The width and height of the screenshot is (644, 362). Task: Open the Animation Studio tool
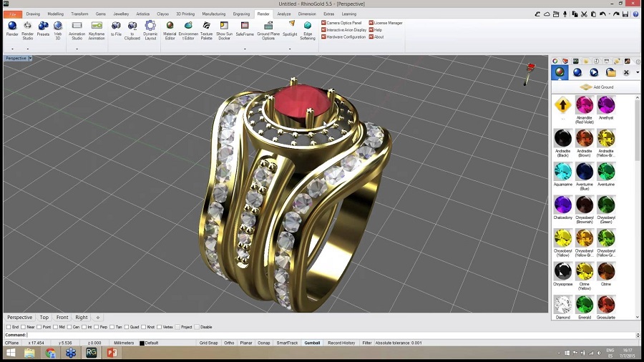(77, 29)
